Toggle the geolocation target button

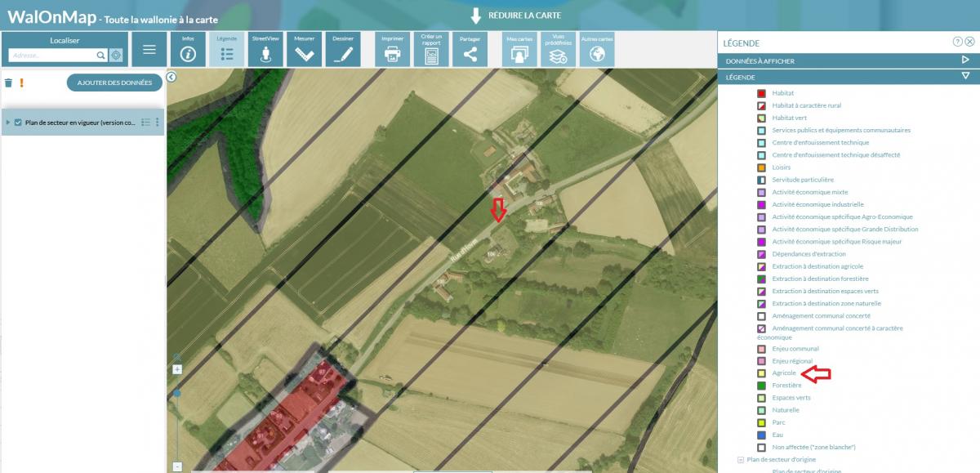(116, 56)
